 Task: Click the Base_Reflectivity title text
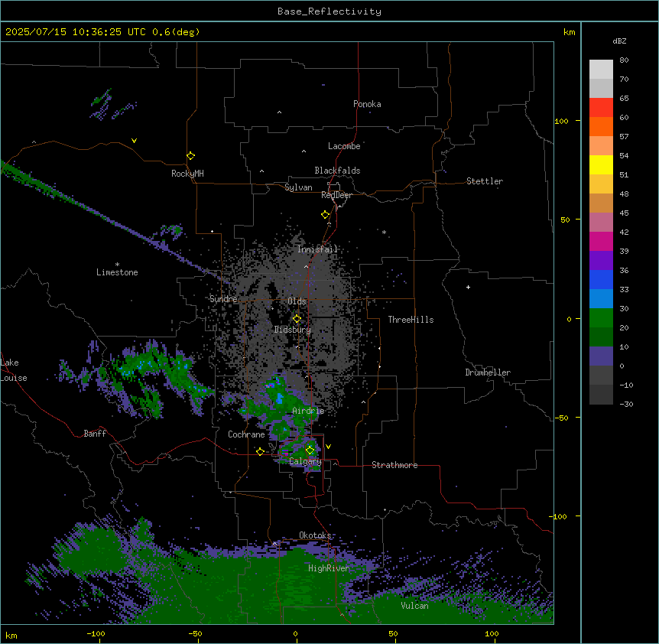pos(329,11)
